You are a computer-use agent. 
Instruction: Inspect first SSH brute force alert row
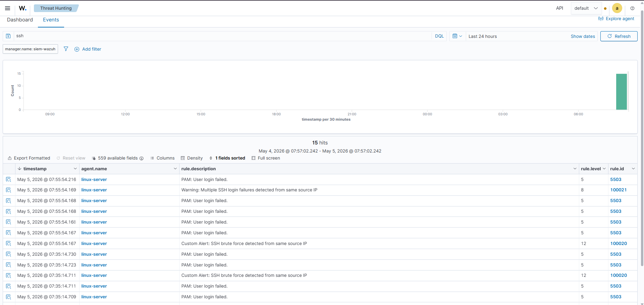[x=8, y=244]
